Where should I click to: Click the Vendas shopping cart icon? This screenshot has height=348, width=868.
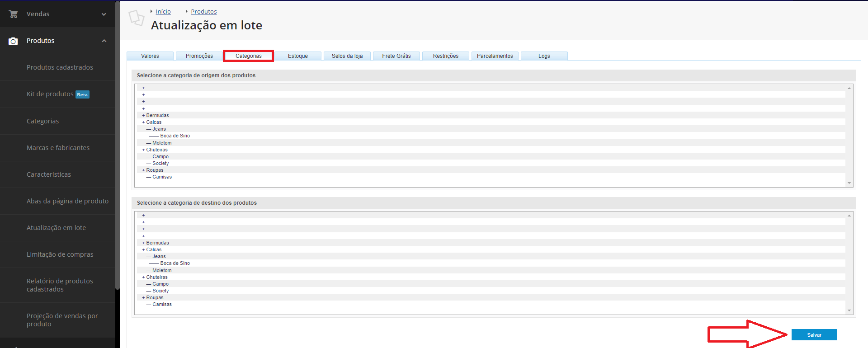point(13,14)
